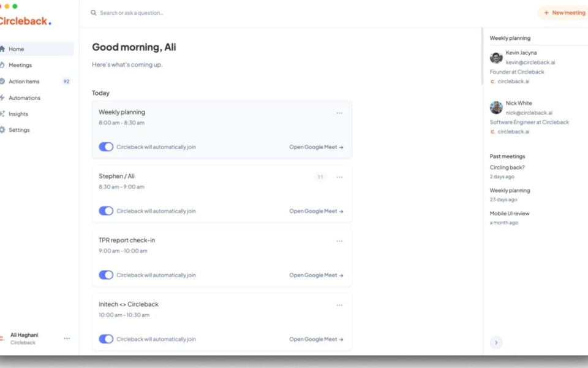Focus the search or ask a question field

[131, 13]
